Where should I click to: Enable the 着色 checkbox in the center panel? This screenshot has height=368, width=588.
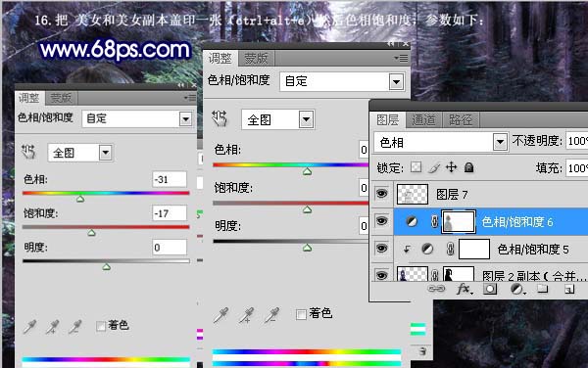(x=301, y=314)
